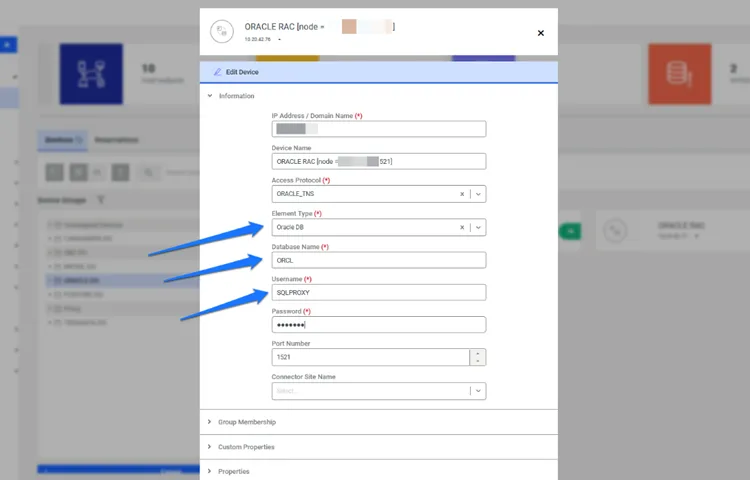Screen dimensions: 750x480
Task: Click the circular device icon in background card
Action: point(615,231)
